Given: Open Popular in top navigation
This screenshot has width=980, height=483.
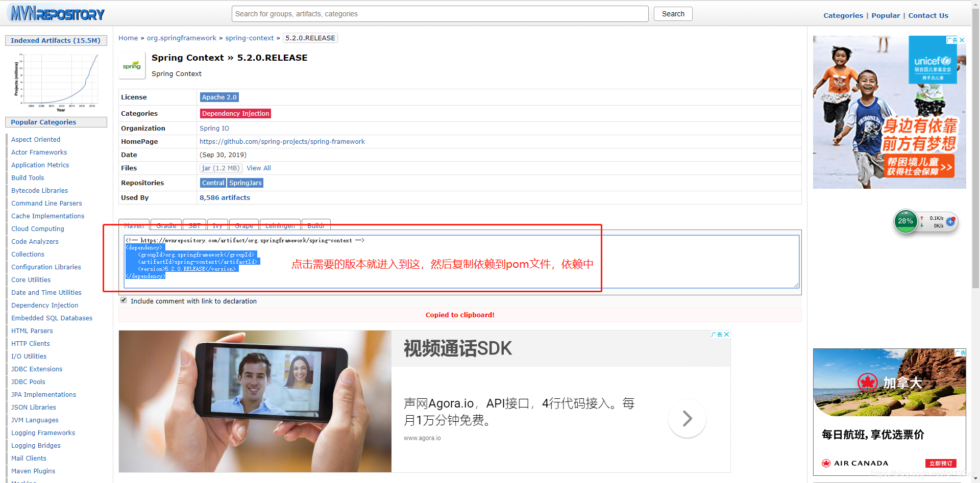Looking at the screenshot, I should coord(886,15).
